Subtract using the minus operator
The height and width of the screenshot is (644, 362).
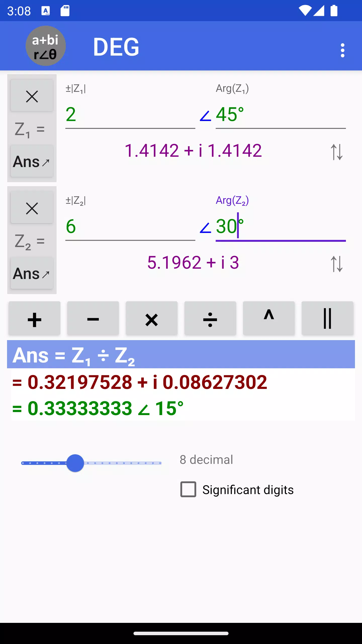click(93, 319)
